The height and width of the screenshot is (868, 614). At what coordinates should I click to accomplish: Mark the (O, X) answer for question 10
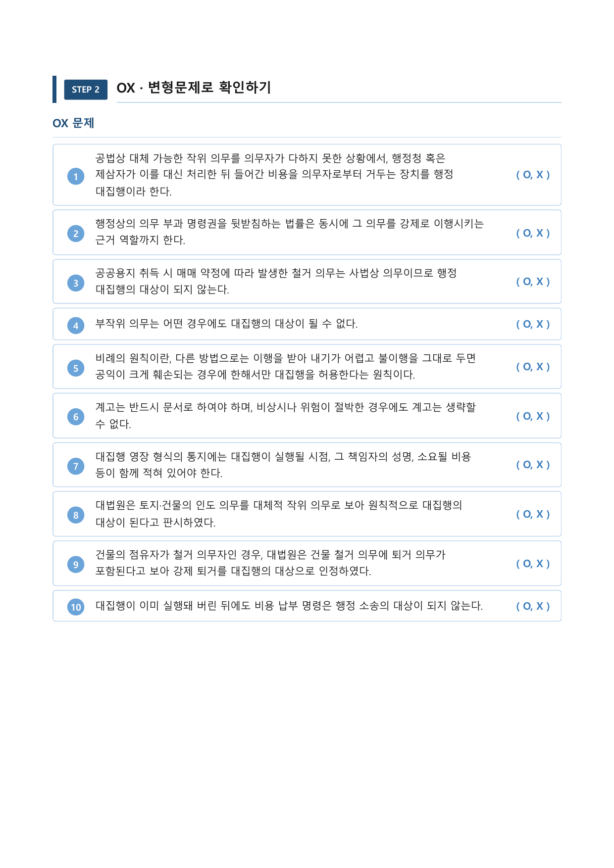[533, 606]
